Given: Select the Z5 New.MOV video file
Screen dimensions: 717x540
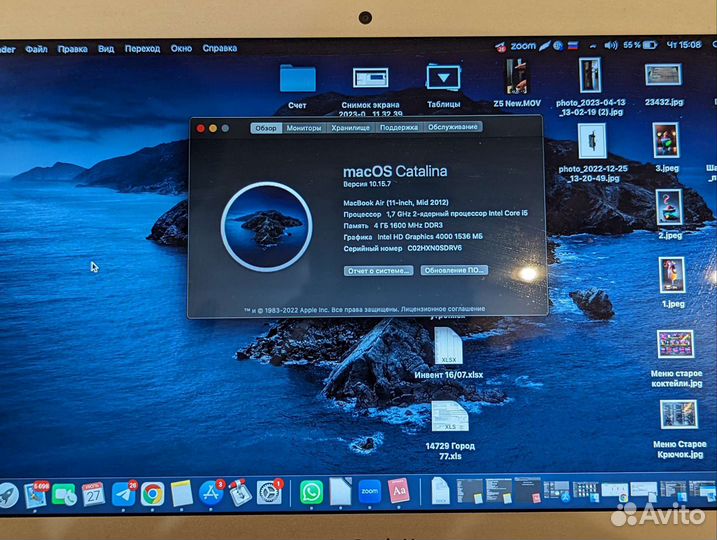Looking at the screenshot, I should (517, 83).
